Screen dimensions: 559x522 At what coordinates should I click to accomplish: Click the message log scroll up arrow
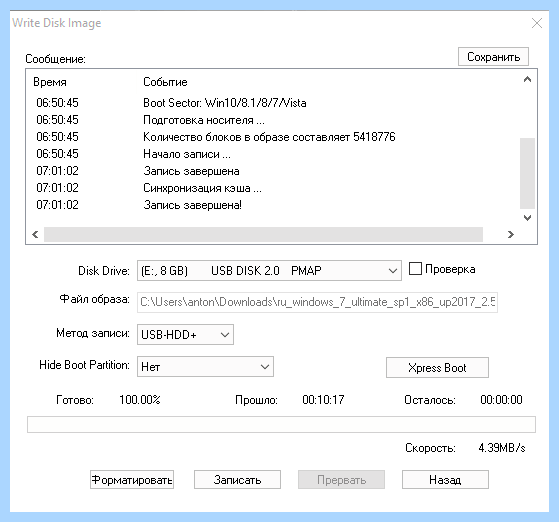(x=527, y=80)
